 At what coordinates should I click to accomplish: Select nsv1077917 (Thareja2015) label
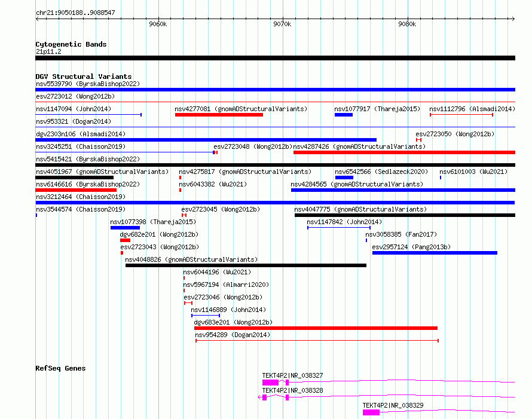pos(377,109)
